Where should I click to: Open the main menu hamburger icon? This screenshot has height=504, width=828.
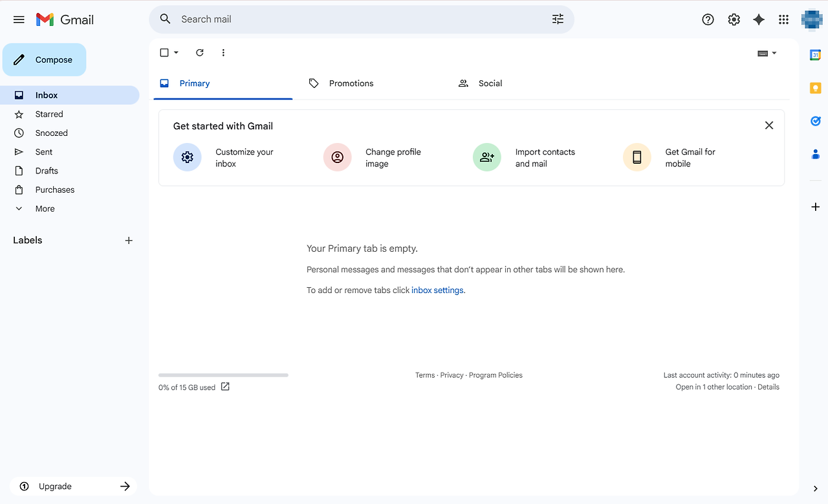click(19, 19)
